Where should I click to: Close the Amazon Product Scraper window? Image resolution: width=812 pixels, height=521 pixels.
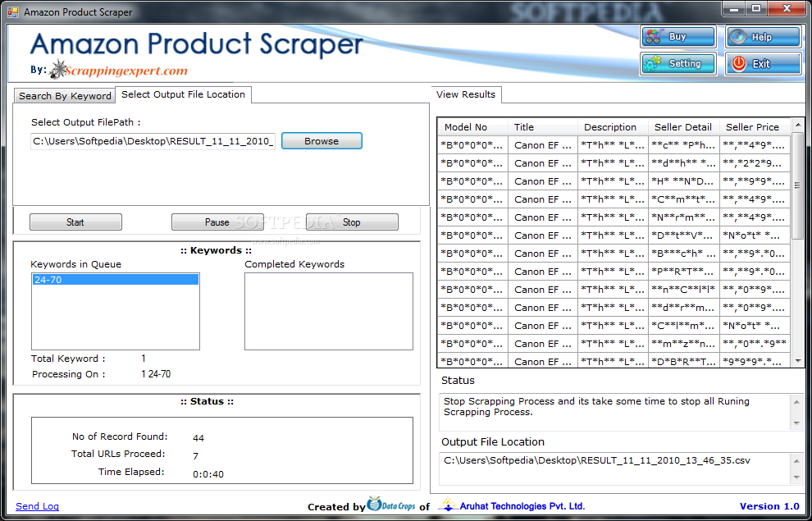point(787,8)
